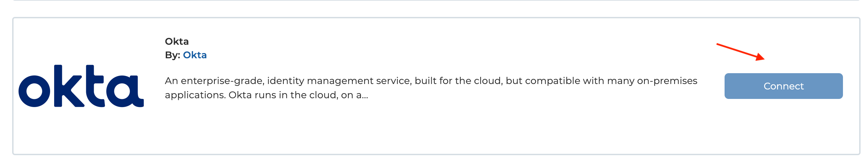Image resolution: width=868 pixels, height=166 pixels.
Task: Click the letter 'o' in the okta logo
Action: 34,91
